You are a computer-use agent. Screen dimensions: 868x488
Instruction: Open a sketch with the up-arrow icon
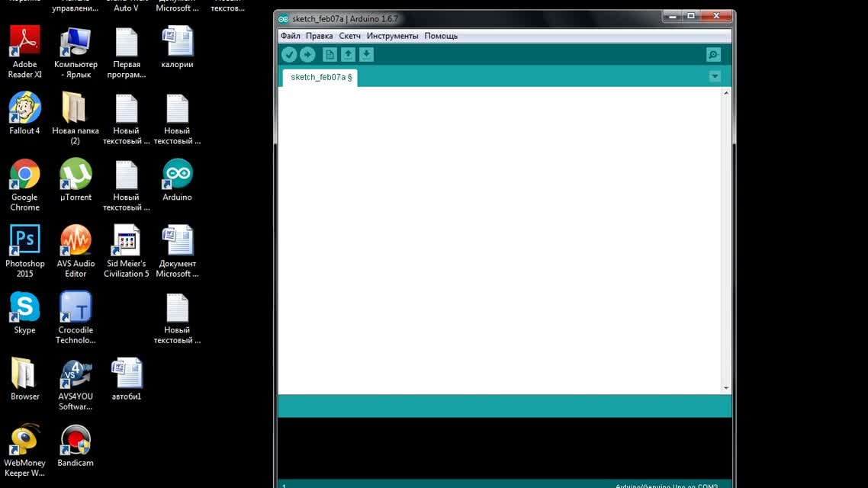point(348,54)
